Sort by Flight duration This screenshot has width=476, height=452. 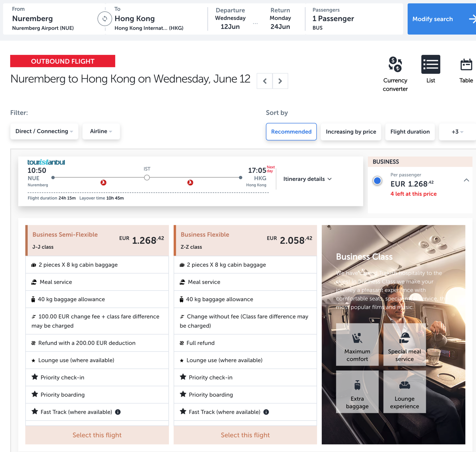pos(410,132)
